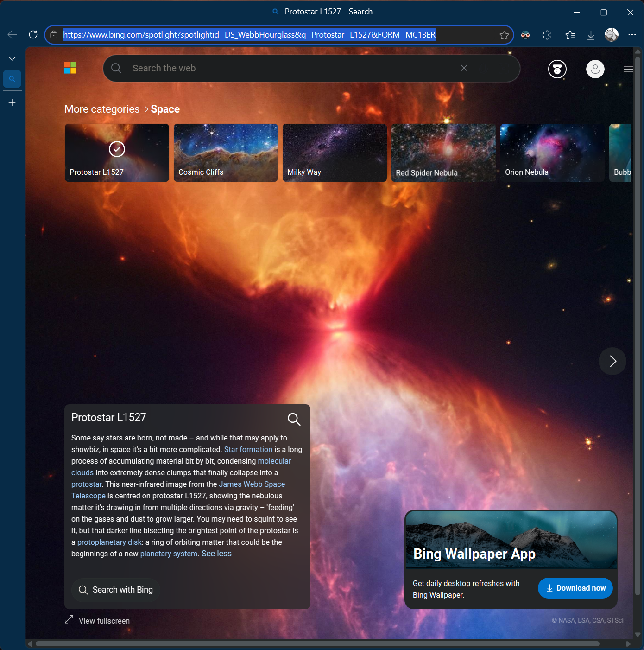The image size is (644, 650).
Task: Open the More categories link
Action: click(x=102, y=109)
